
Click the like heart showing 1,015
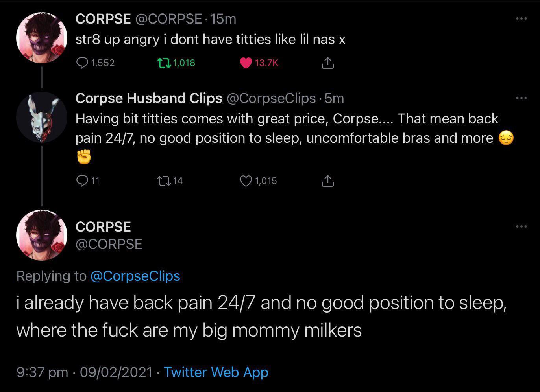(x=246, y=181)
